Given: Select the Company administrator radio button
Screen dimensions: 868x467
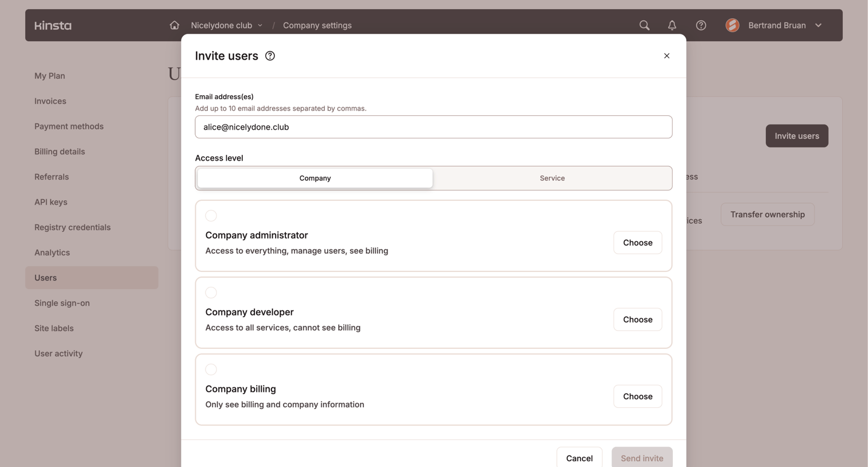Looking at the screenshot, I should tap(211, 216).
